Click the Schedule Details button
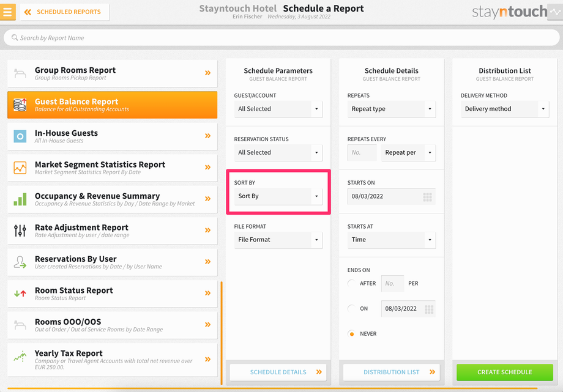Image resolution: width=563 pixels, height=392 pixels. point(278,372)
